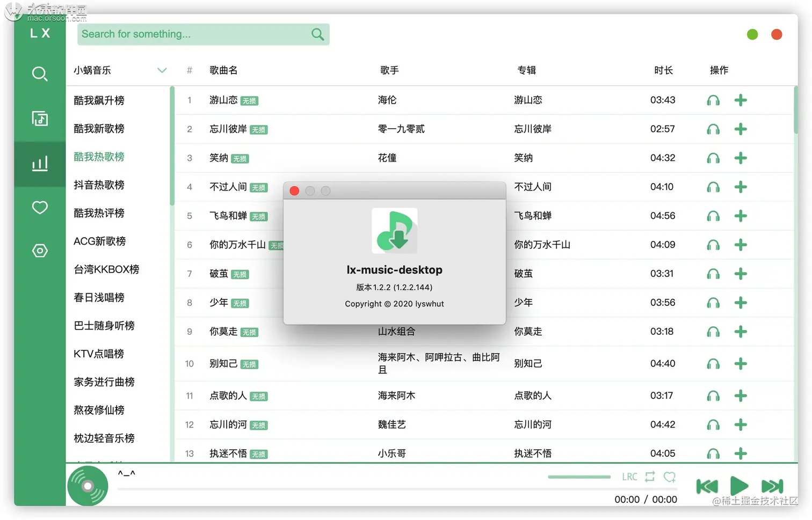
Task: Add 点歌的人 using its plus icon
Action: (x=741, y=396)
